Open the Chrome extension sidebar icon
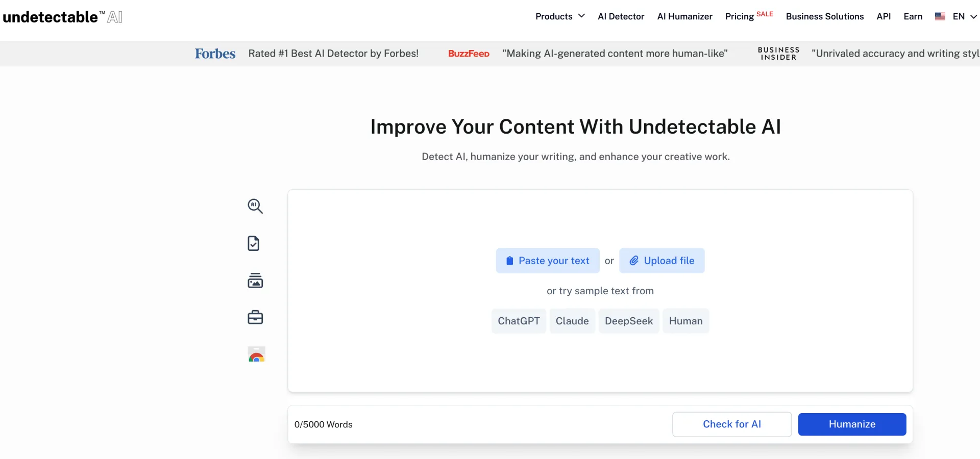Screen dimensions: 980x459 256,354
